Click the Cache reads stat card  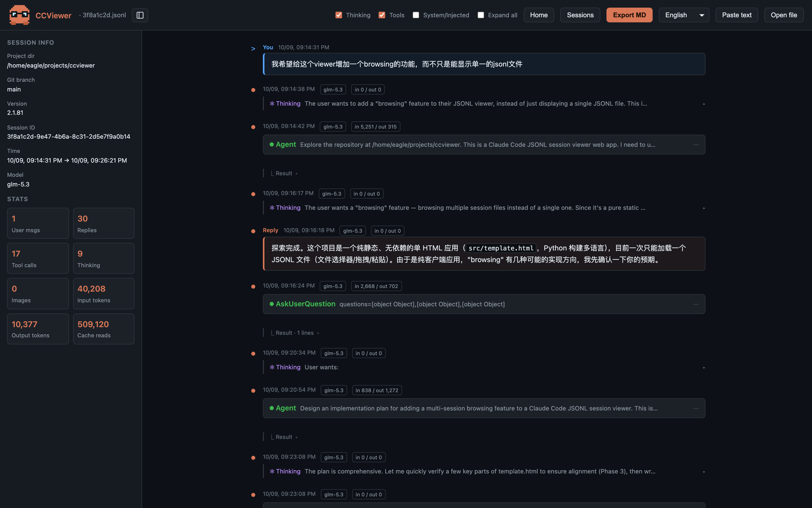pyautogui.click(x=104, y=329)
